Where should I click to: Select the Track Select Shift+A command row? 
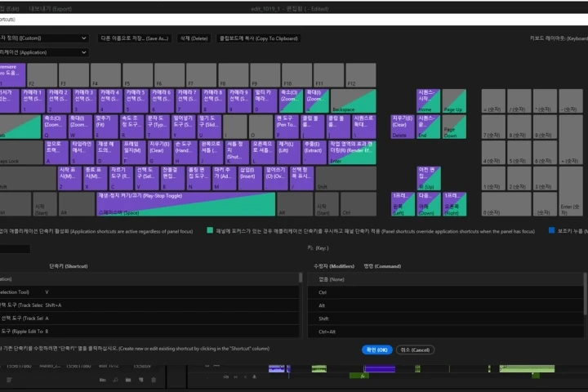(x=149, y=305)
